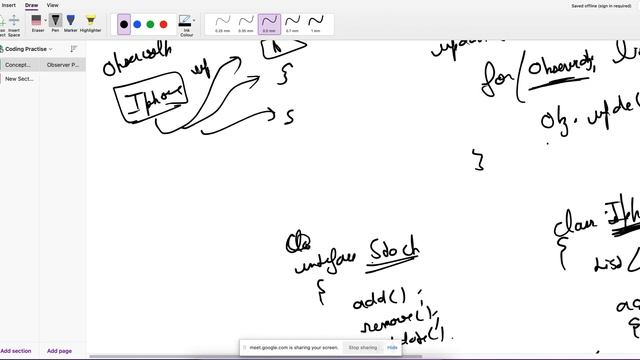This screenshot has height=360, width=640.
Task: Select the Pen tool
Action: 56,23
